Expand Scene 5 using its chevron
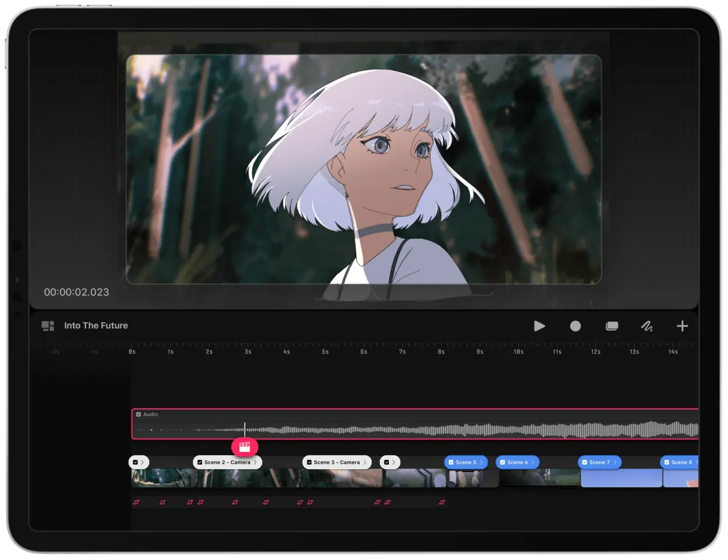 (x=481, y=462)
